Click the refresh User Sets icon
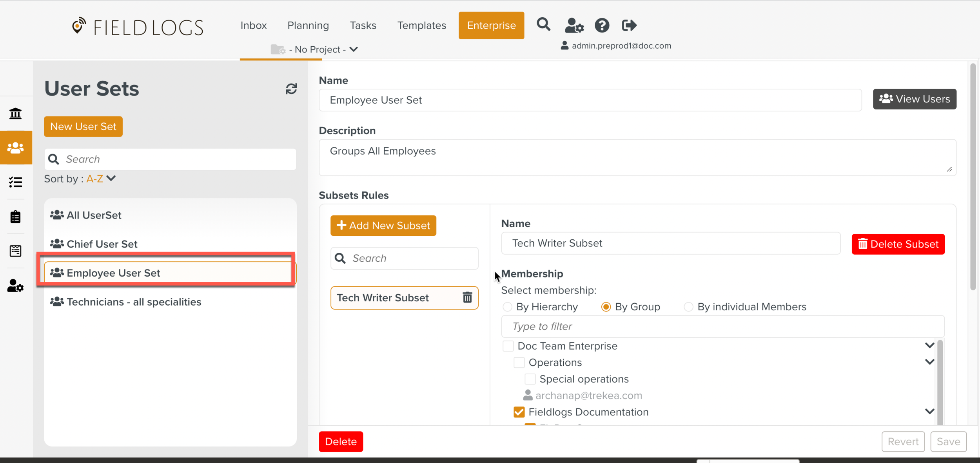 coord(291,89)
